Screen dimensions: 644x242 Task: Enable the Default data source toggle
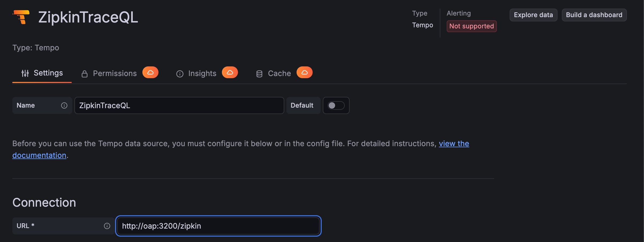[x=336, y=105]
